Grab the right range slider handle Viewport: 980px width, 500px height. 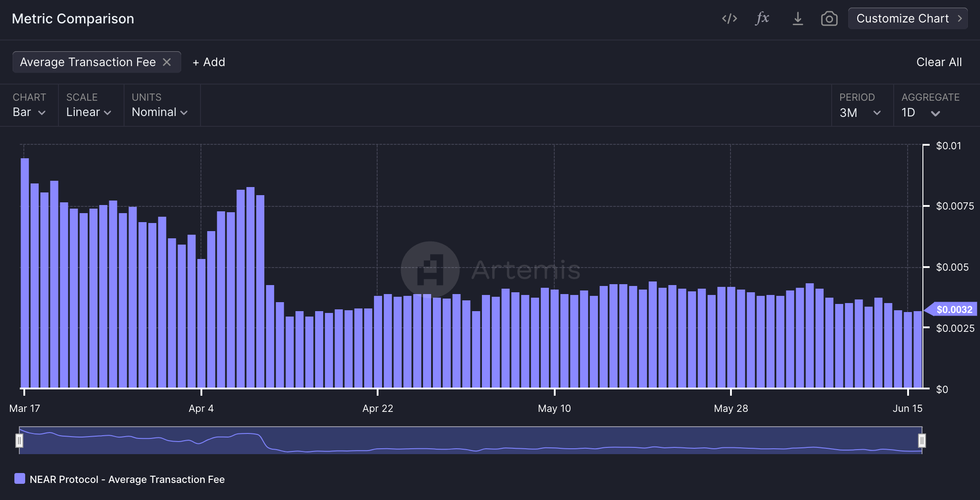(x=922, y=440)
